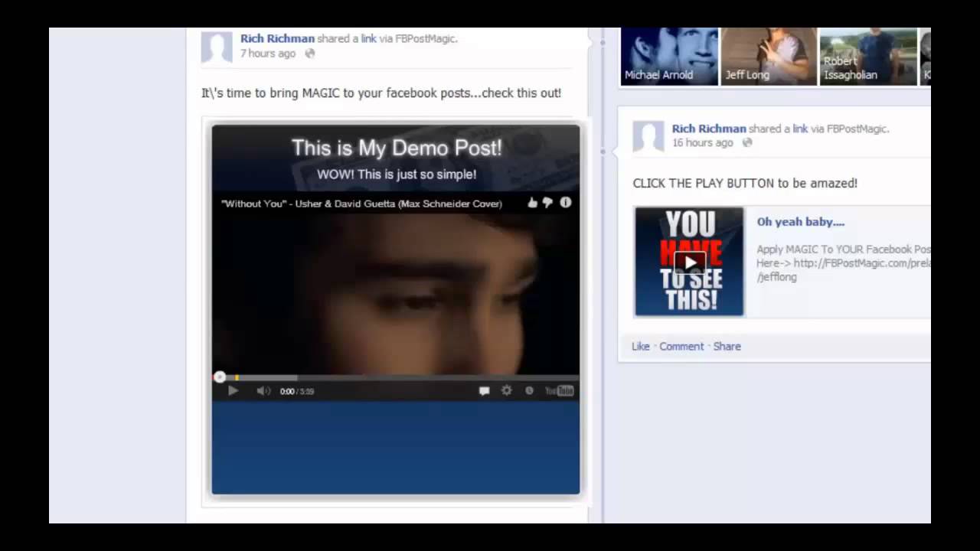
Task: Dislike the video with thumbs down
Action: [547, 202]
